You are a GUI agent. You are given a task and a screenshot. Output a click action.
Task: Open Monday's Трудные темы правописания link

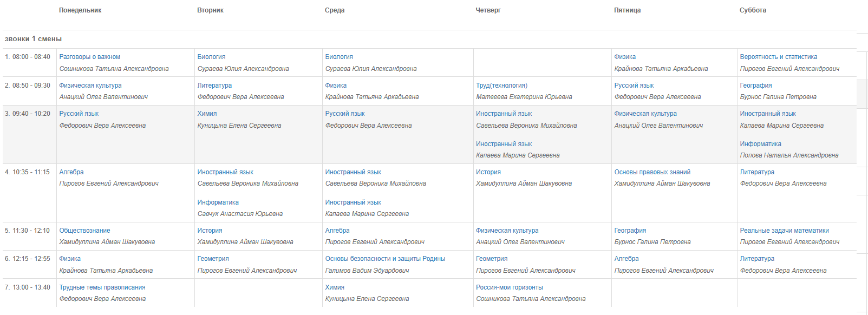click(x=102, y=287)
